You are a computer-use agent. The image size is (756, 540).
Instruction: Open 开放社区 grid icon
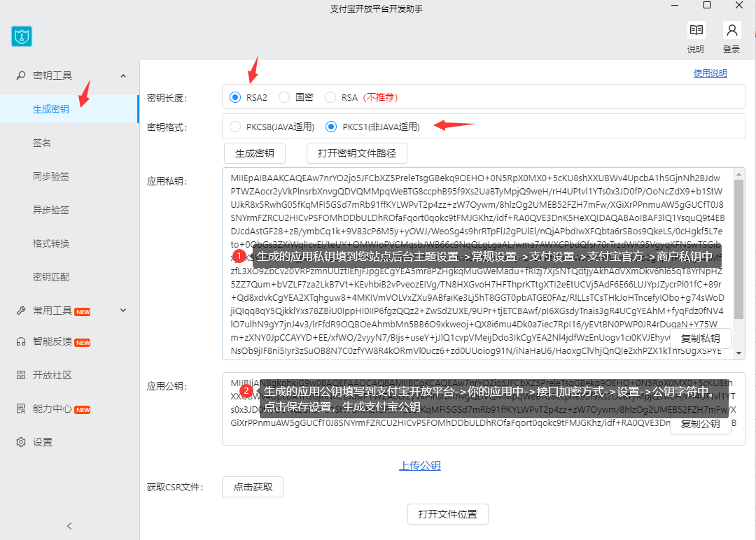click(x=21, y=375)
